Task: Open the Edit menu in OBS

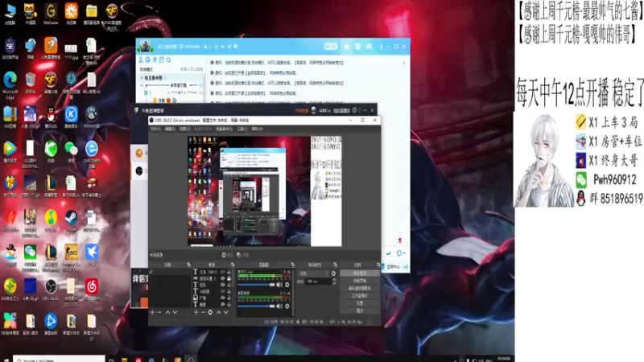Action: pos(170,129)
